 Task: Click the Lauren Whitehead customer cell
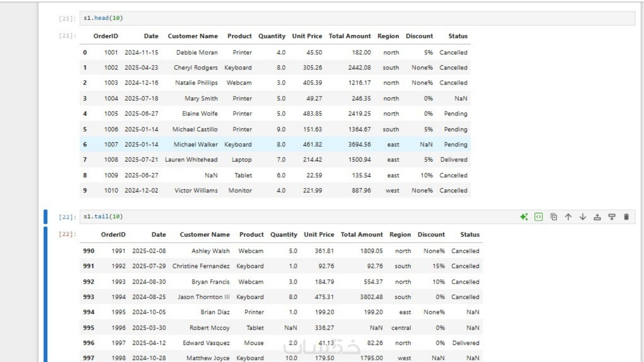(191, 160)
